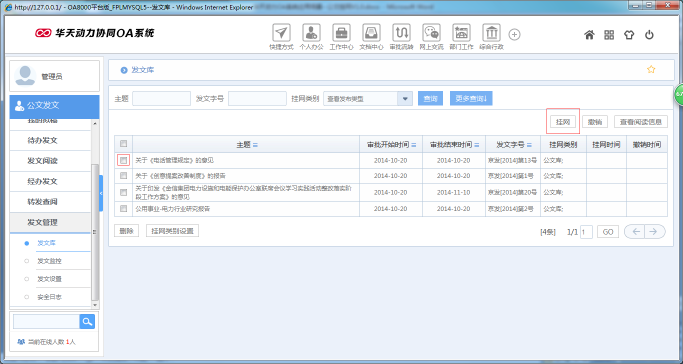Viewport: 683px width, 364px height.
Task: Click the 主题 search input field
Action: (x=161, y=99)
